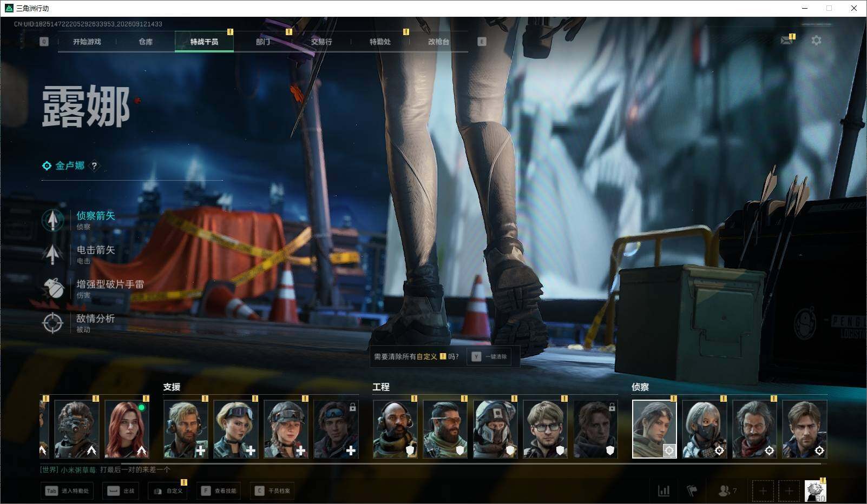
Task: Select the silver-haired recon operator with black mask
Action: click(704, 429)
